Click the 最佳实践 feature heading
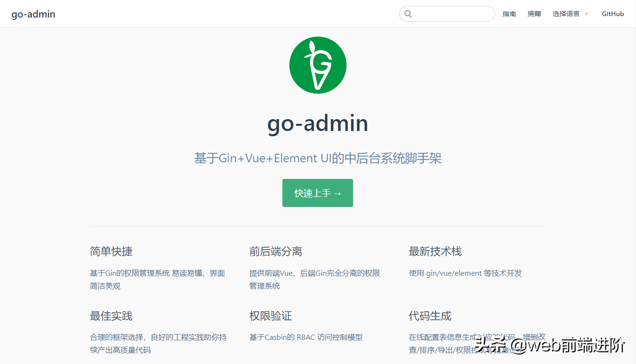 point(111,316)
